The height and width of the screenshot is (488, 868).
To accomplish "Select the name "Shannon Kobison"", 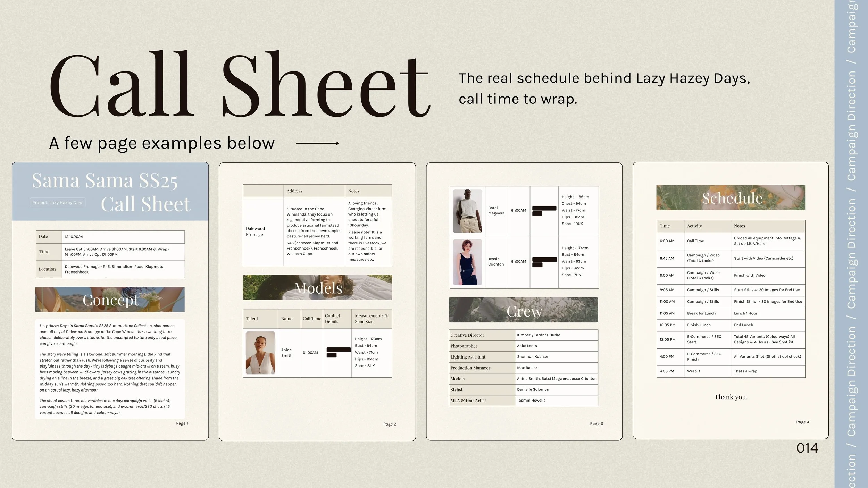I will tap(533, 357).
